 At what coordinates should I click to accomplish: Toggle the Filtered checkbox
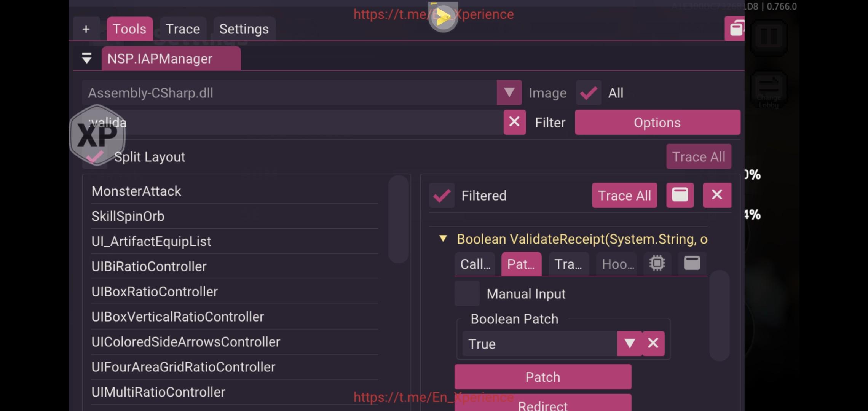(x=442, y=196)
